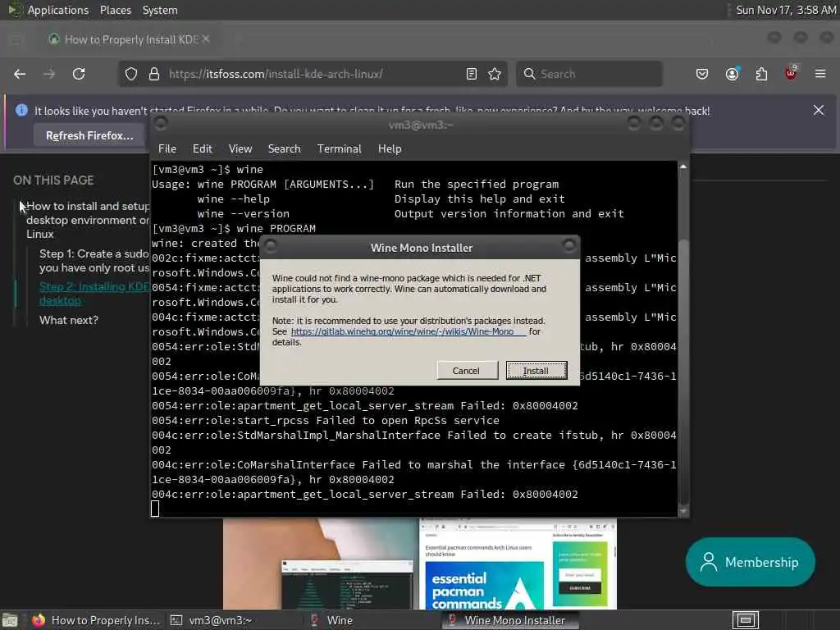840x630 pixels.
Task: Open the terminal Help menu
Action: click(390, 149)
